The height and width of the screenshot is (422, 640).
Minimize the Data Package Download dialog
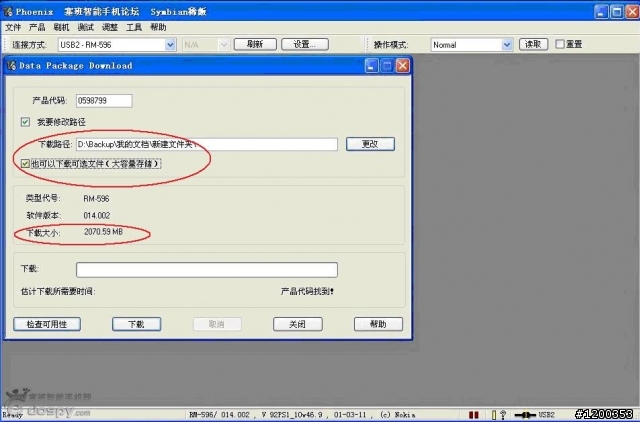click(371, 66)
